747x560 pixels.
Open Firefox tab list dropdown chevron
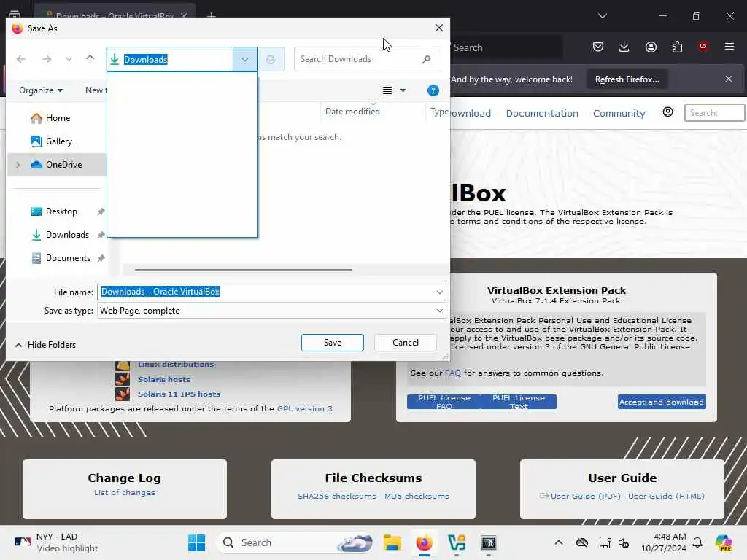602,16
